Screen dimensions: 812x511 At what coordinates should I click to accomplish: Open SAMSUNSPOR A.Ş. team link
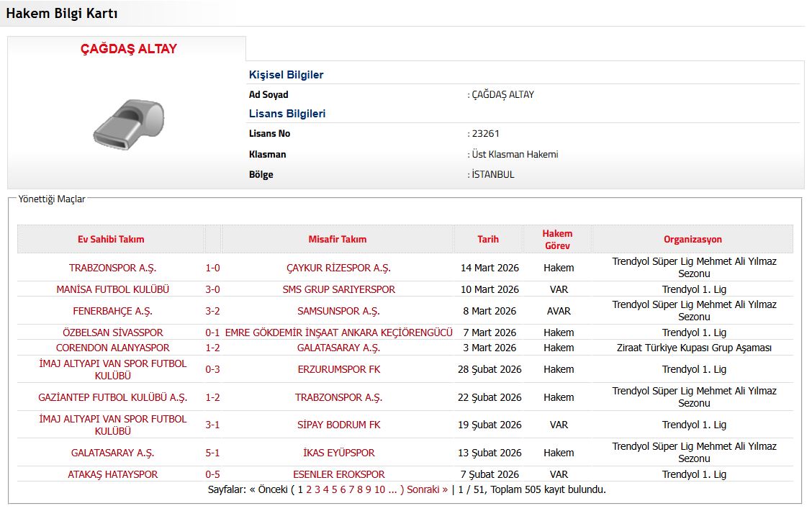click(338, 311)
